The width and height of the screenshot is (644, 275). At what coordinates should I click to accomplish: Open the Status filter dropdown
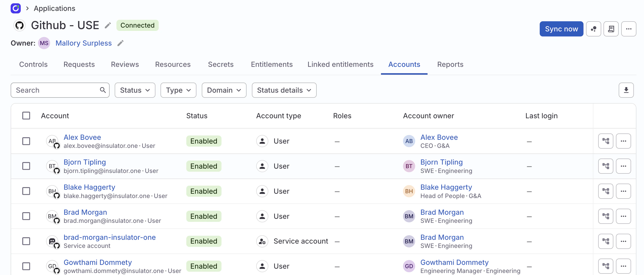[x=135, y=90]
